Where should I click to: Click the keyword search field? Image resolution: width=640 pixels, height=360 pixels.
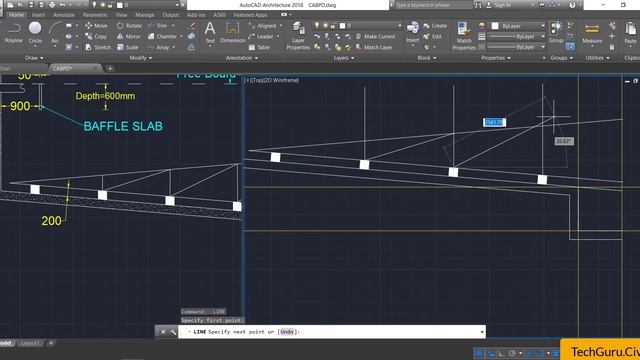pyautogui.click(x=433, y=5)
